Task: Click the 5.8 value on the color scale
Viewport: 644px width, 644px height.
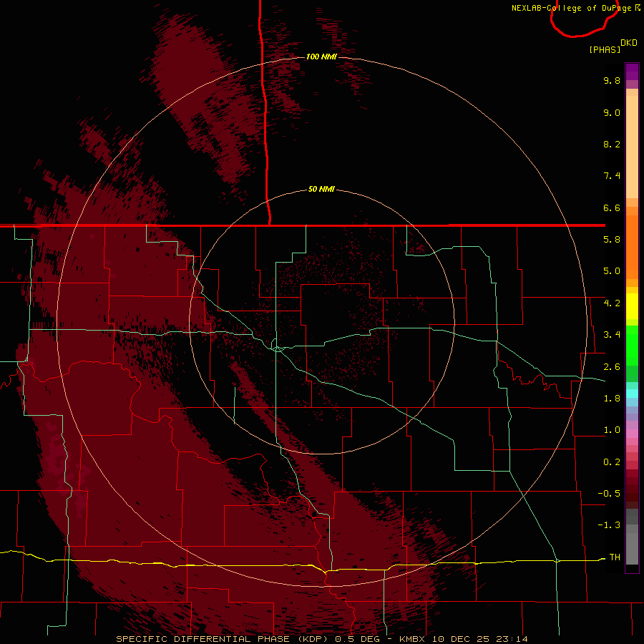Action: [612, 240]
